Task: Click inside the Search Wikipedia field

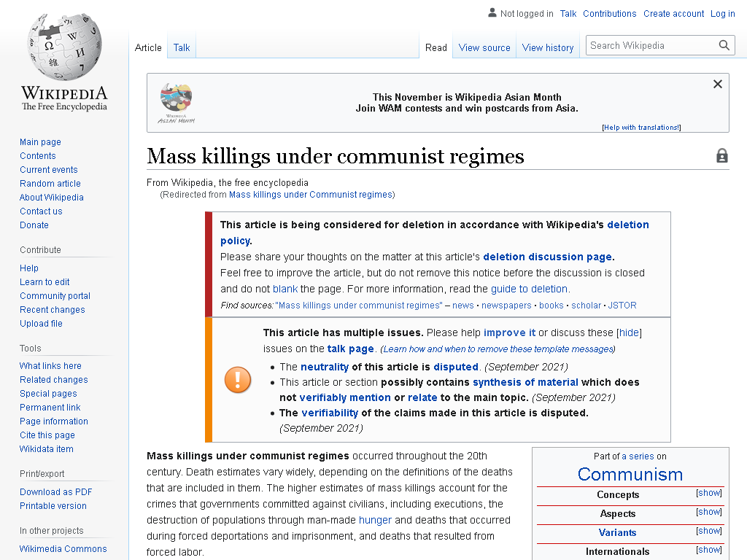Action: 651,45
